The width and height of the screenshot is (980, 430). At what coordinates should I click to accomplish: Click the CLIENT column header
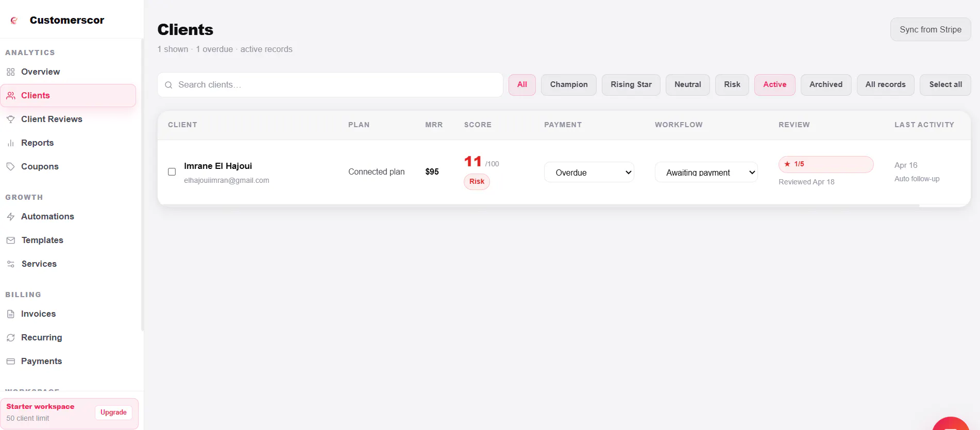182,125
